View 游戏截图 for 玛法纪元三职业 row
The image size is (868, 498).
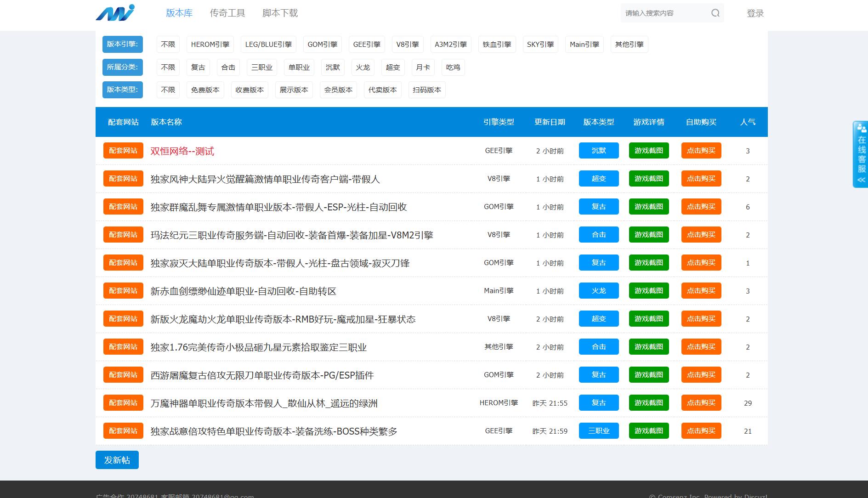pyautogui.click(x=648, y=235)
